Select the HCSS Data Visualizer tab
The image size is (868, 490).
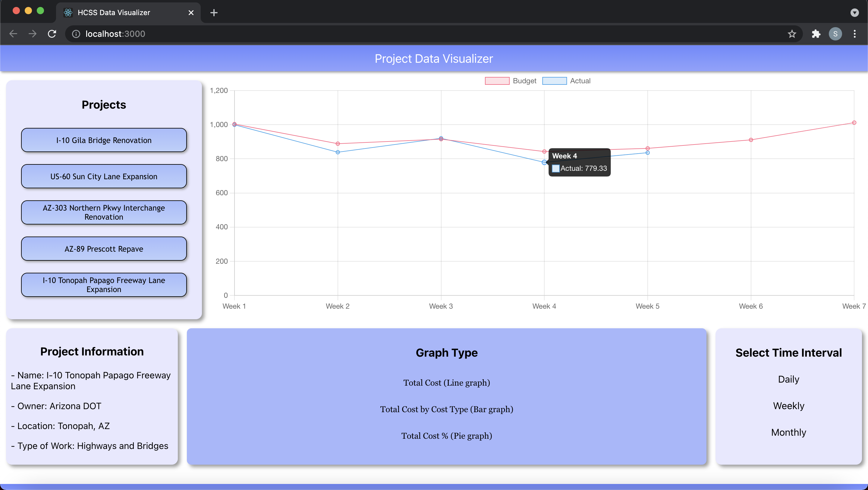[114, 13]
